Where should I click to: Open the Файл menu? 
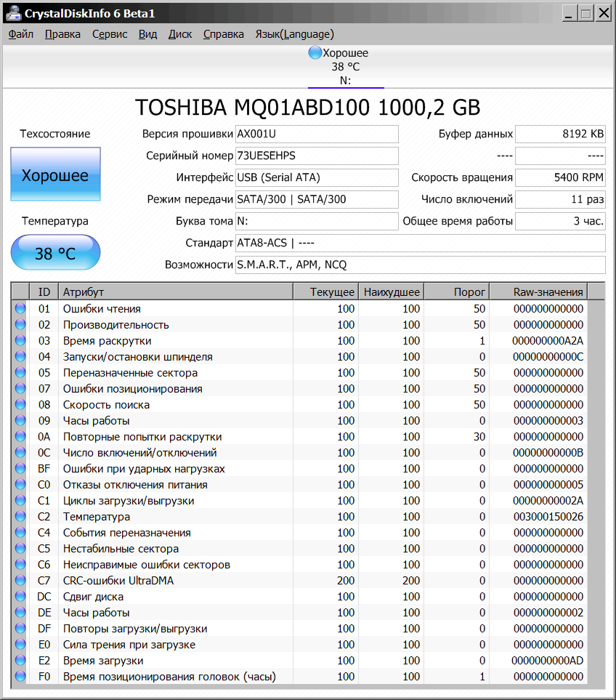(20, 34)
